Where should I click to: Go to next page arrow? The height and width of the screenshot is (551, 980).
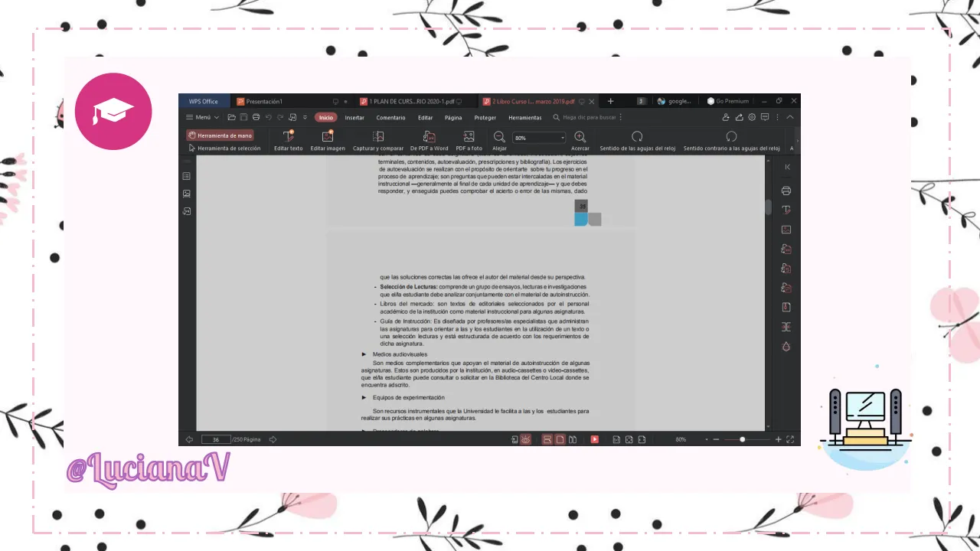coord(273,439)
